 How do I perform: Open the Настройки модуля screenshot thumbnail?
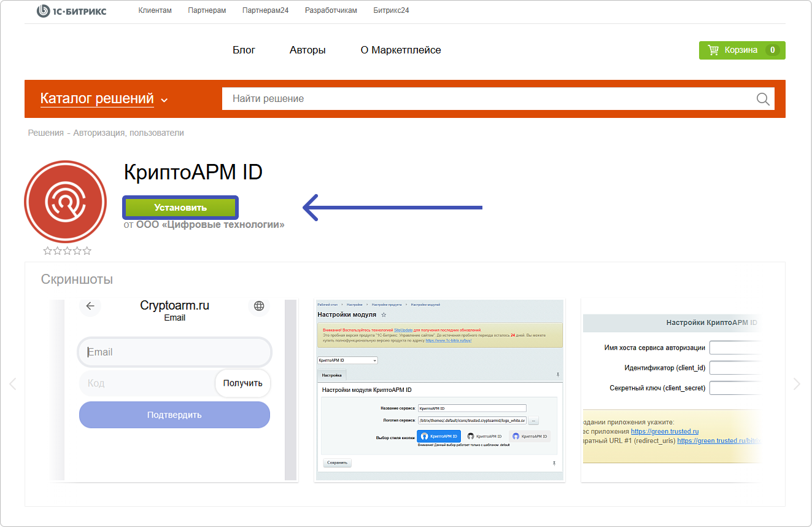[439, 390]
